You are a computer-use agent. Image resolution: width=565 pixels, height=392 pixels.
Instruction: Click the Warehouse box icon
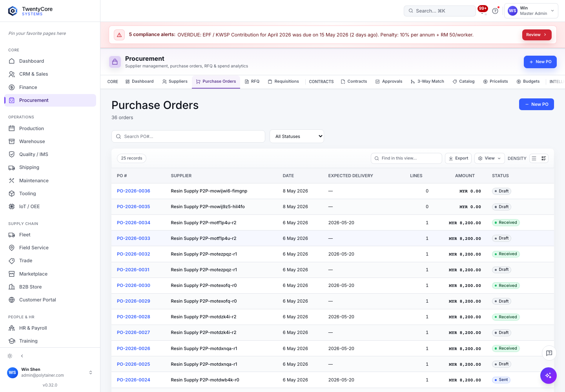12,142
